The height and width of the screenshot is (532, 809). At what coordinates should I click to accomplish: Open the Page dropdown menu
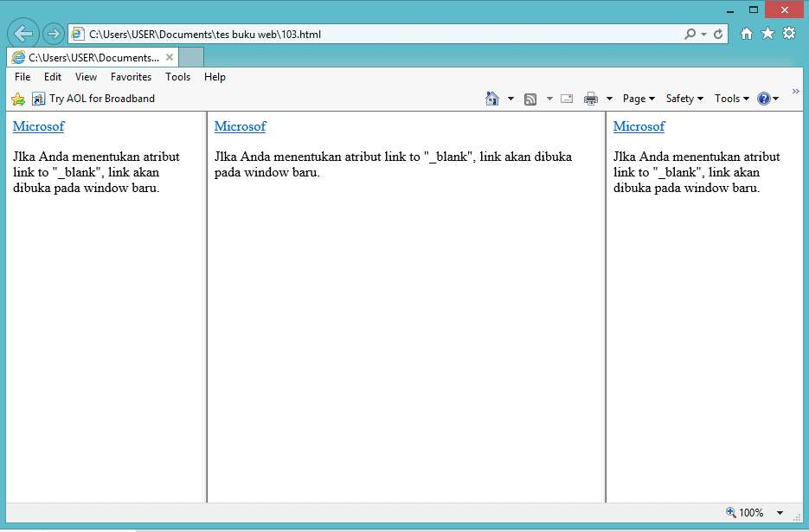click(x=638, y=99)
